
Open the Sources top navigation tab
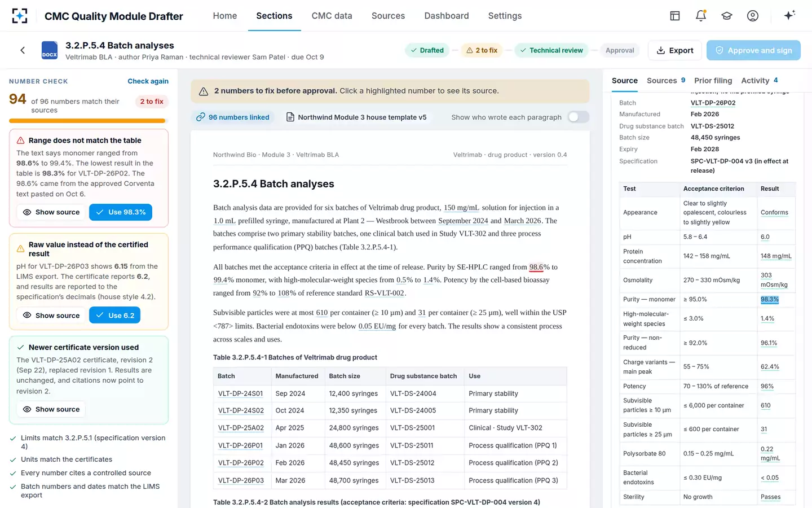point(388,16)
